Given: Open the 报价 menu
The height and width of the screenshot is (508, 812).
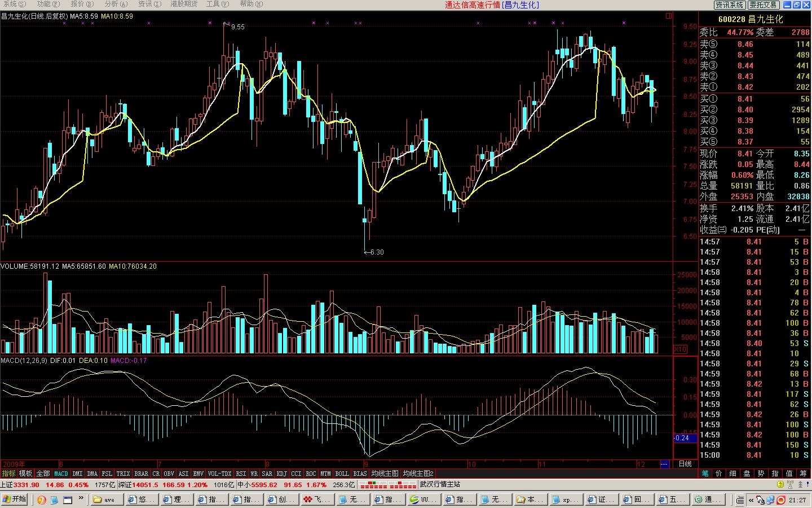Looking at the screenshot, I should click(x=82, y=5).
